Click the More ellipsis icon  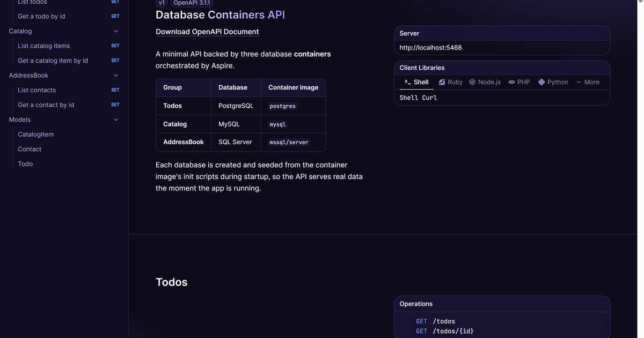click(x=579, y=82)
